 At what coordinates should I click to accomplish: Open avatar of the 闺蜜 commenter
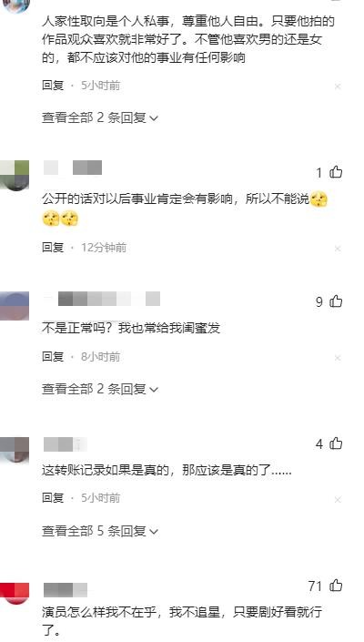(15, 306)
